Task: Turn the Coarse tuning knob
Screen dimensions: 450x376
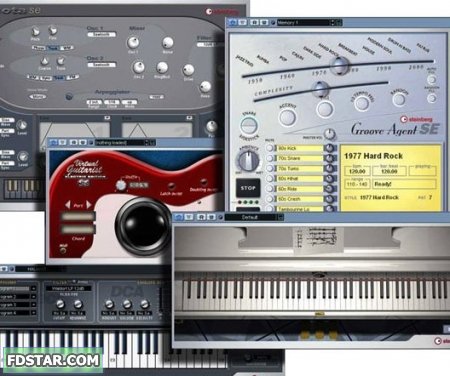Action: [x=44, y=61]
